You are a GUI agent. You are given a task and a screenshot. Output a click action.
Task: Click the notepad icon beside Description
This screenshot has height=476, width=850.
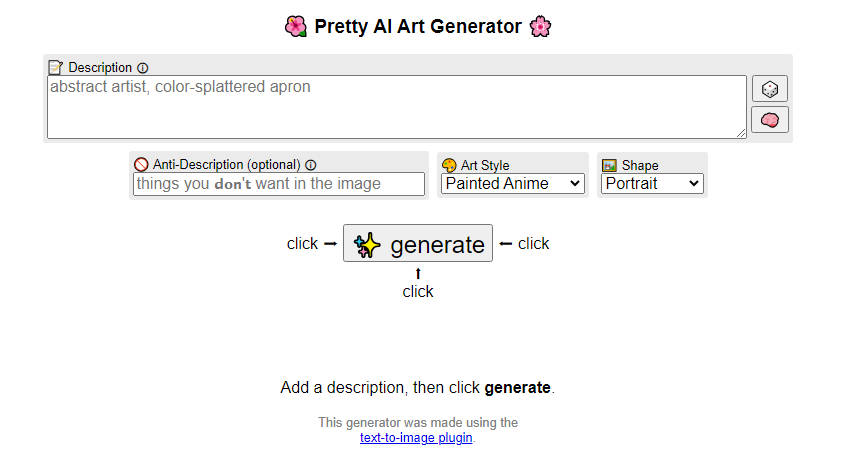pos(56,68)
